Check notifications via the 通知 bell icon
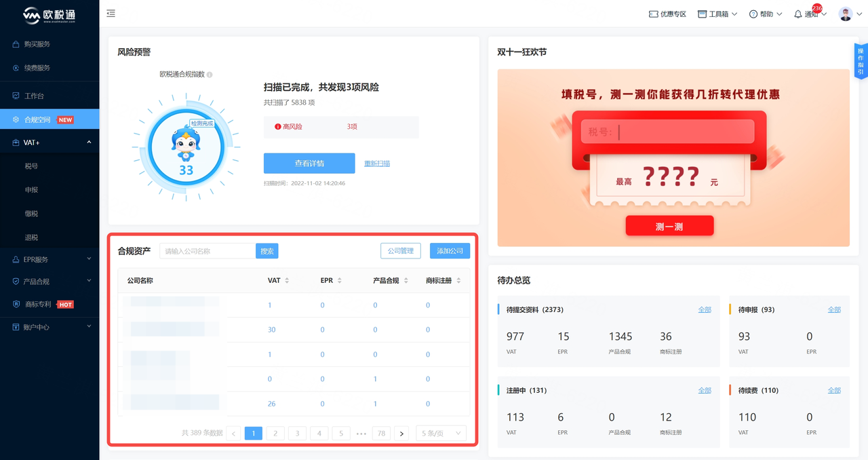 [798, 14]
